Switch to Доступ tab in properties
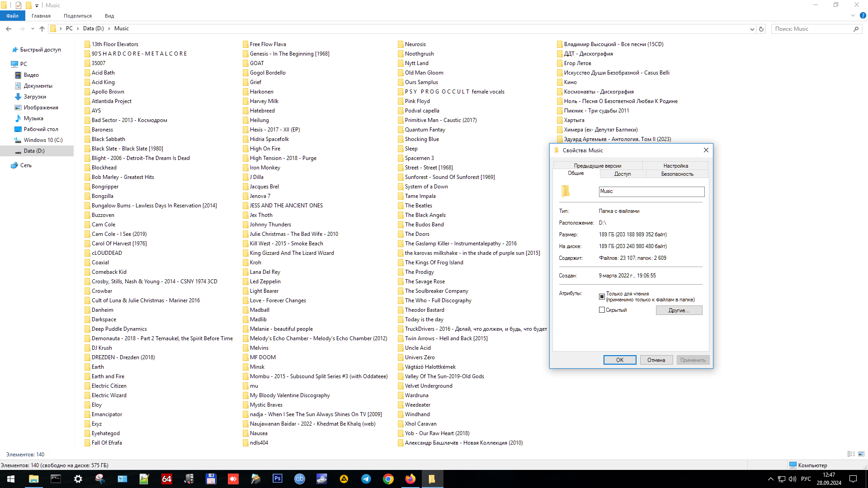The height and width of the screenshot is (488, 868). pos(623,174)
